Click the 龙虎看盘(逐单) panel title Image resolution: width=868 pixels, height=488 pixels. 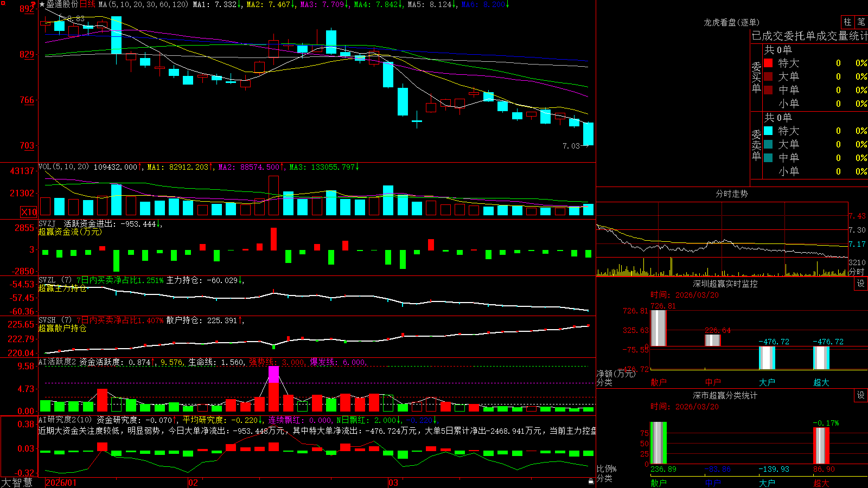pyautogui.click(x=731, y=22)
